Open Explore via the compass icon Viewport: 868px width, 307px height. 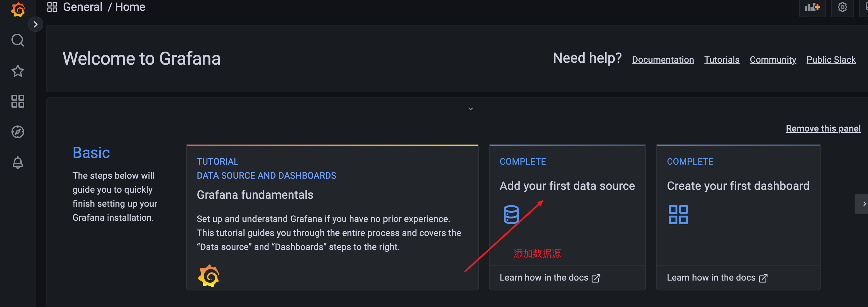tap(18, 132)
